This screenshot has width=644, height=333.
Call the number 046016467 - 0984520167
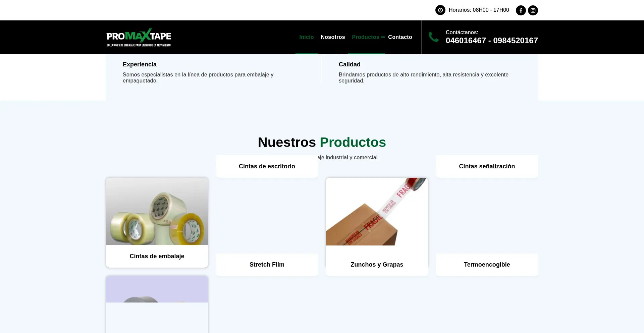coord(491,41)
